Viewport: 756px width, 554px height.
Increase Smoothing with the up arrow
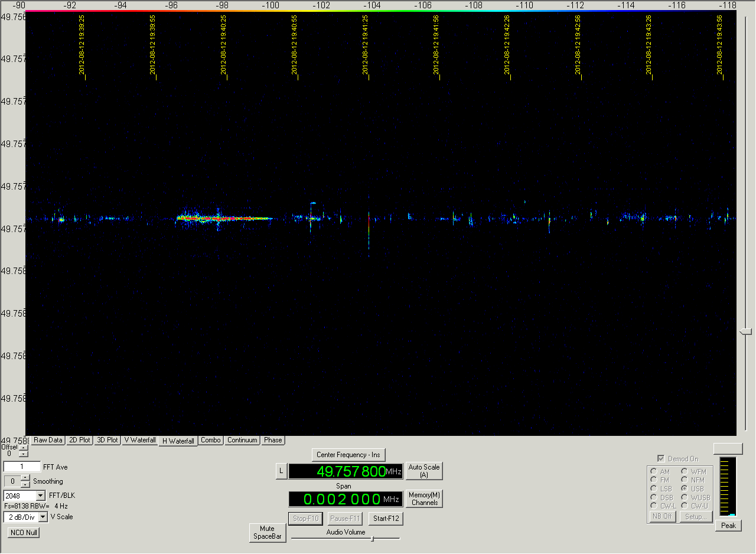(25, 478)
